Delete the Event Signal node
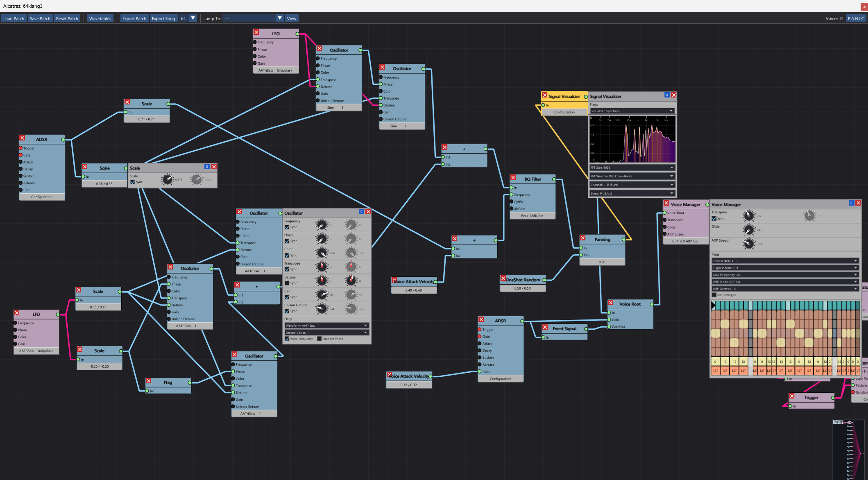The image size is (868, 480). 545,327
